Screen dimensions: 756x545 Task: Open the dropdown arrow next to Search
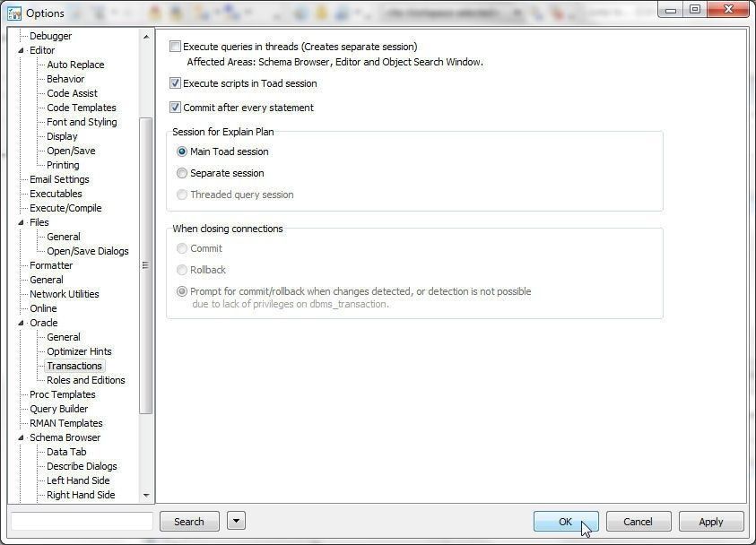(x=236, y=521)
